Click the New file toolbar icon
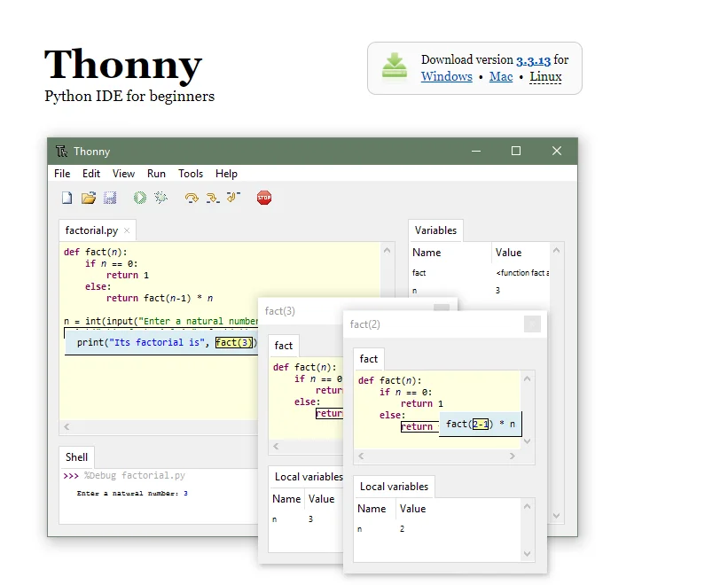This screenshot has width=728, height=585. tap(67, 198)
